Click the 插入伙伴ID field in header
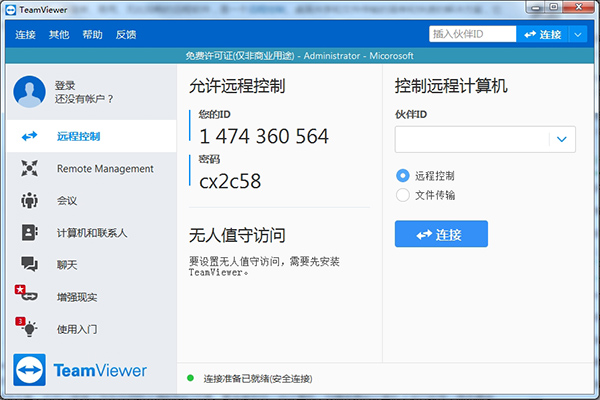Viewport: 600px width, 400px height. point(473,34)
